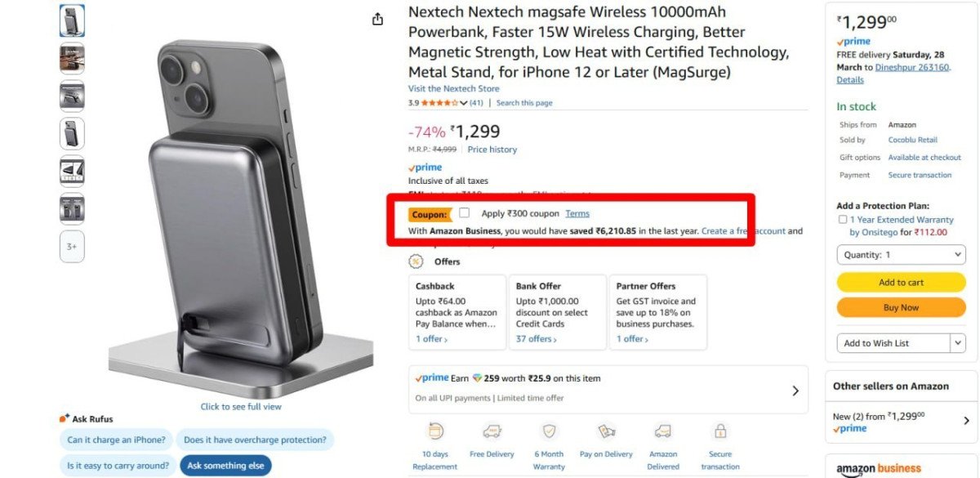980x478 pixels.
Task: Select the first product thumbnail
Action: tap(72, 20)
